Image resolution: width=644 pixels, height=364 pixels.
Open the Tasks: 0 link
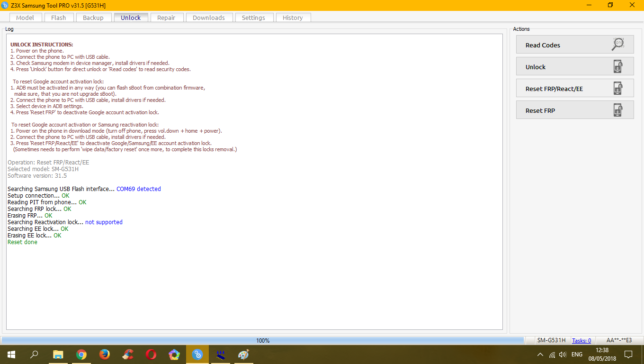point(581,340)
